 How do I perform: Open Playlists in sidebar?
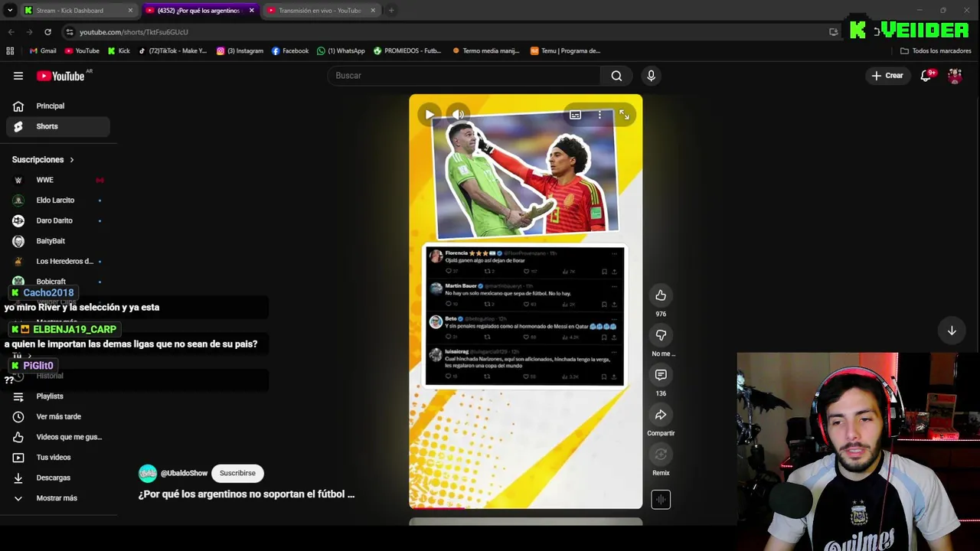(x=58, y=396)
